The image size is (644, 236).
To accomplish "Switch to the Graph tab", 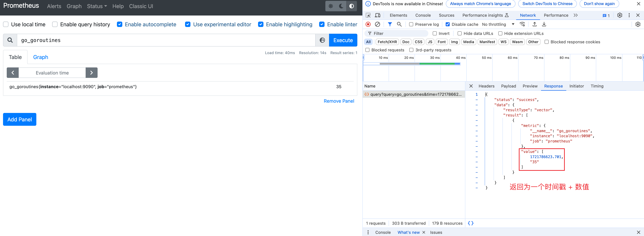I will pyautogui.click(x=41, y=57).
